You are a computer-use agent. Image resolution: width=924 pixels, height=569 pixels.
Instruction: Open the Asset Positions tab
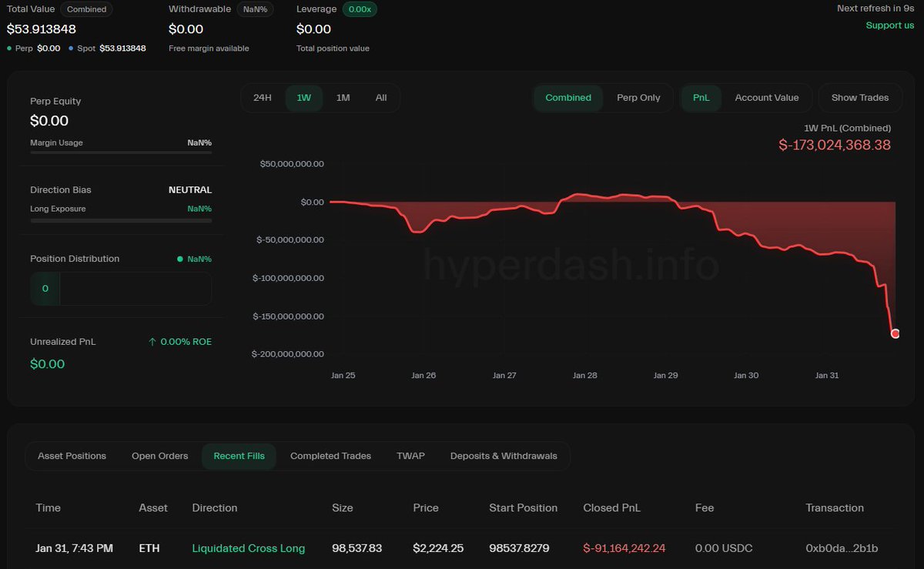click(x=72, y=456)
